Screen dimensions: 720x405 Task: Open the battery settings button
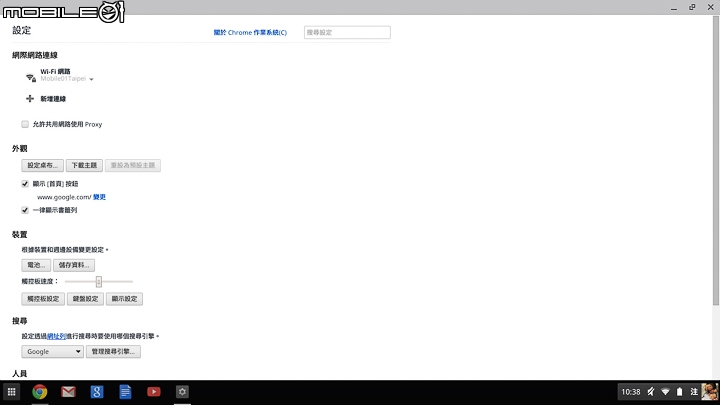[x=36, y=265]
